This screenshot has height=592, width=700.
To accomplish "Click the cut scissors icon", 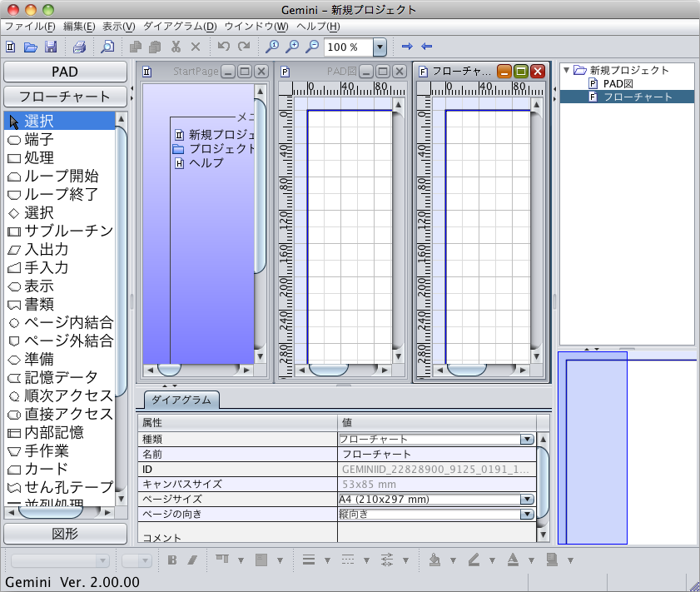I will pyautogui.click(x=176, y=47).
